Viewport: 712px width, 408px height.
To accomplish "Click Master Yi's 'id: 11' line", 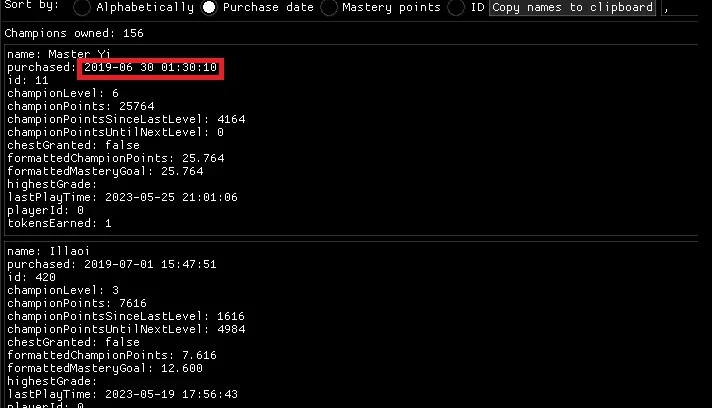I will click(x=28, y=80).
